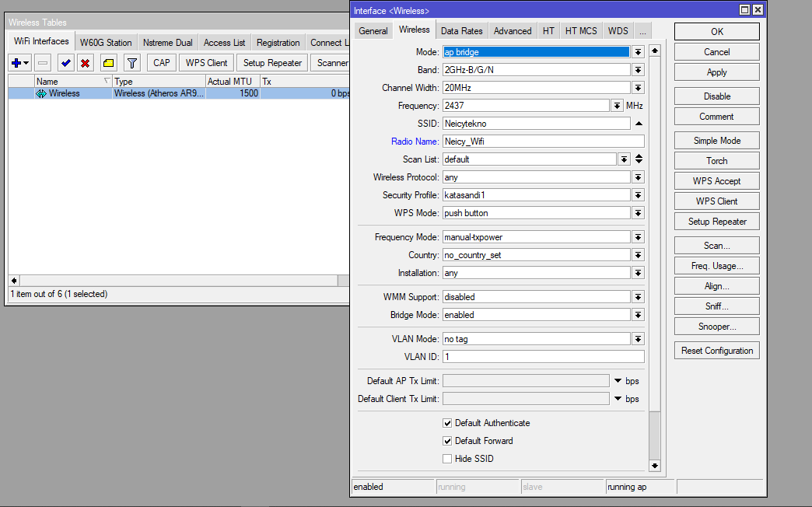Open the Scan List dropdown arrow
Viewport: 812px width, 507px height.
click(624, 159)
